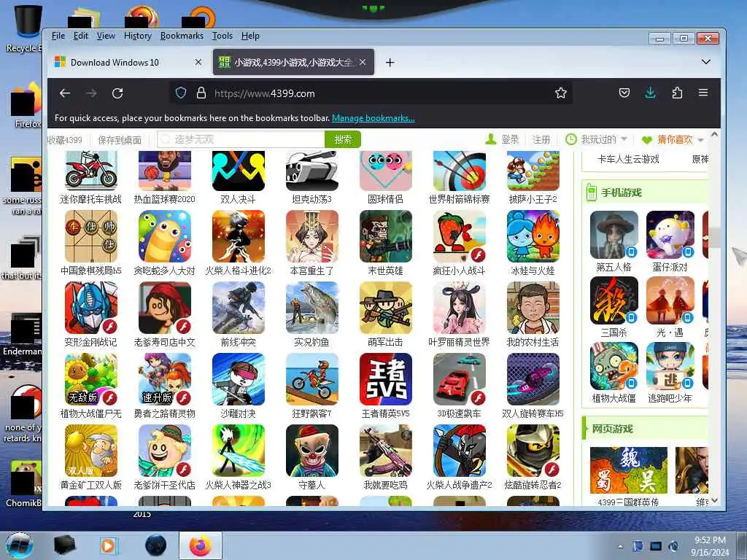Click the 手机游戏 section heading

622,192
